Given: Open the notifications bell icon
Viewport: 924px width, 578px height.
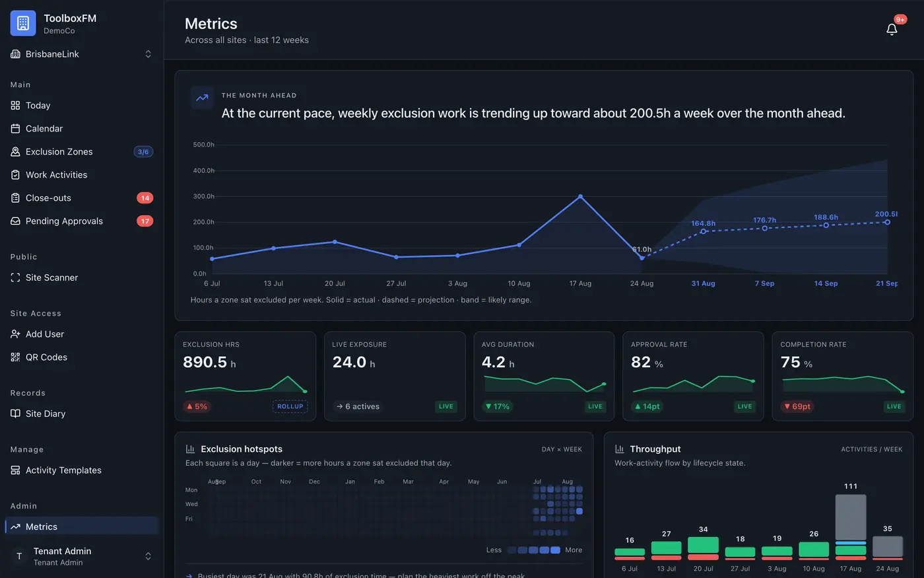Looking at the screenshot, I should click(892, 29).
